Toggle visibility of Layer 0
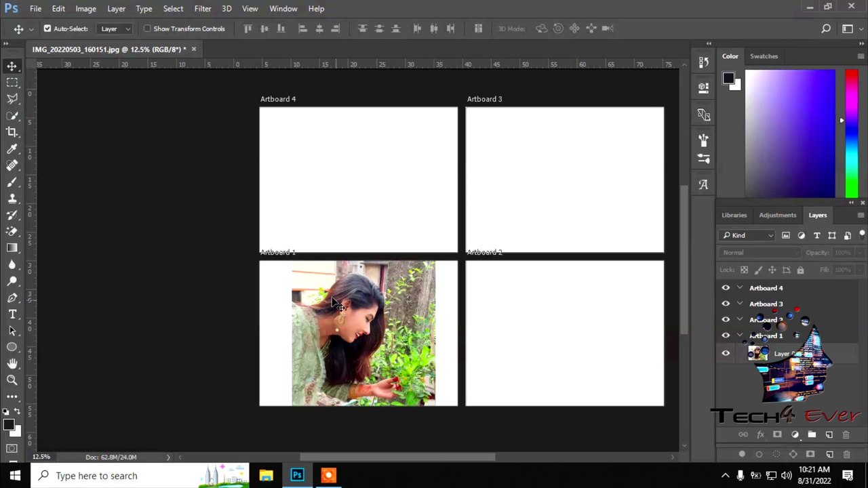This screenshot has width=868, height=488. pyautogui.click(x=726, y=353)
